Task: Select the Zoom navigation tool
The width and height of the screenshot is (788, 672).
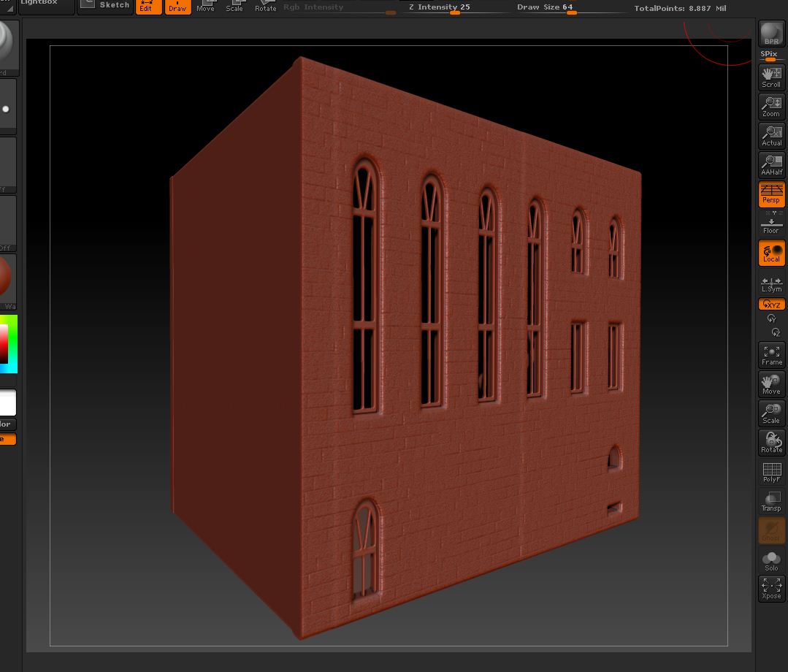Action: coord(771,107)
